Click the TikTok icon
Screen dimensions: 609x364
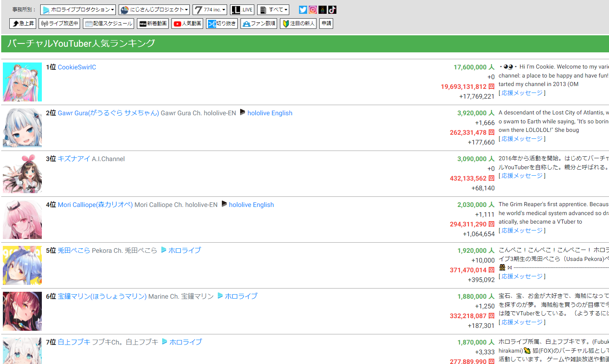tap(332, 10)
